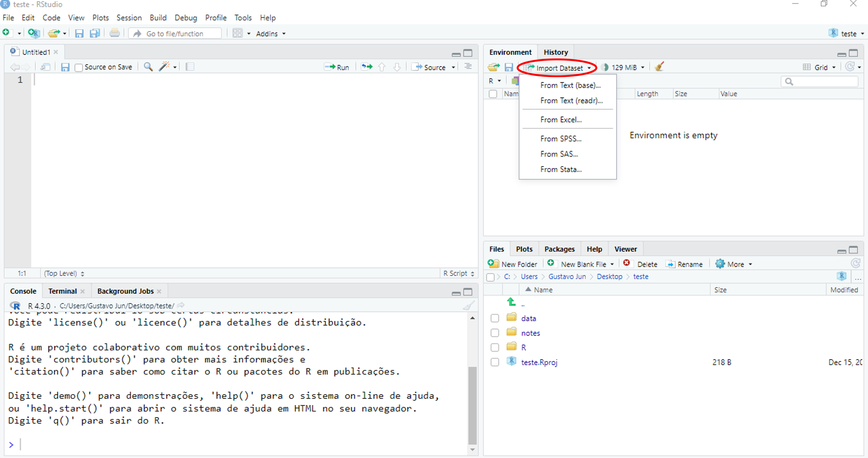This screenshot has height=458, width=868.
Task: Click the console scrollbar up arrow
Action: pos(472,318)
